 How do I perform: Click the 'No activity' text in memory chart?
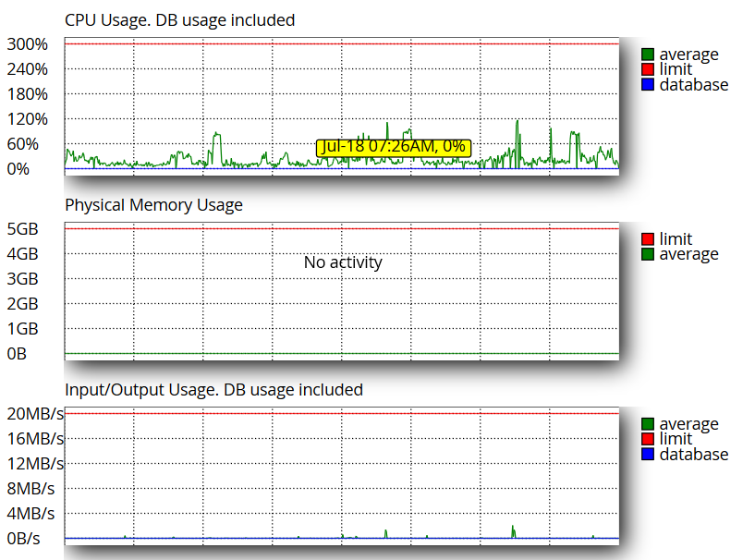coord(343,262)
